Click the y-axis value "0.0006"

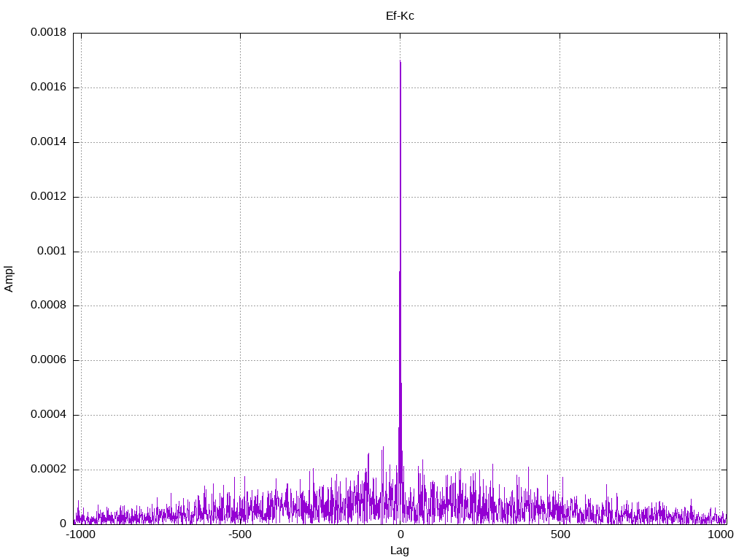coord(49,360)
